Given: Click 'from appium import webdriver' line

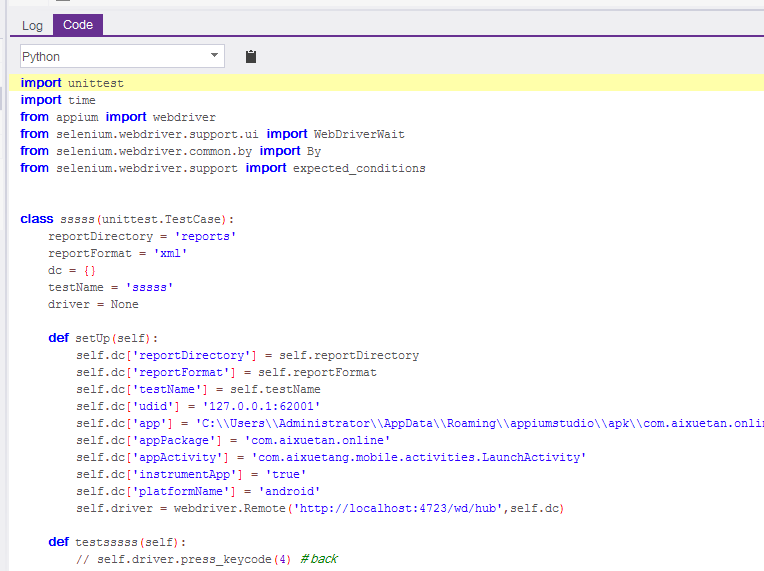Looking at the screenshot, I should [x=117, y=117].
